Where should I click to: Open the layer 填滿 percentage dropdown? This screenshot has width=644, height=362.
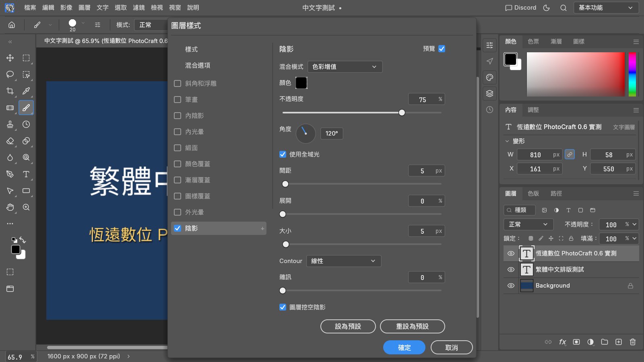[635, 239]
